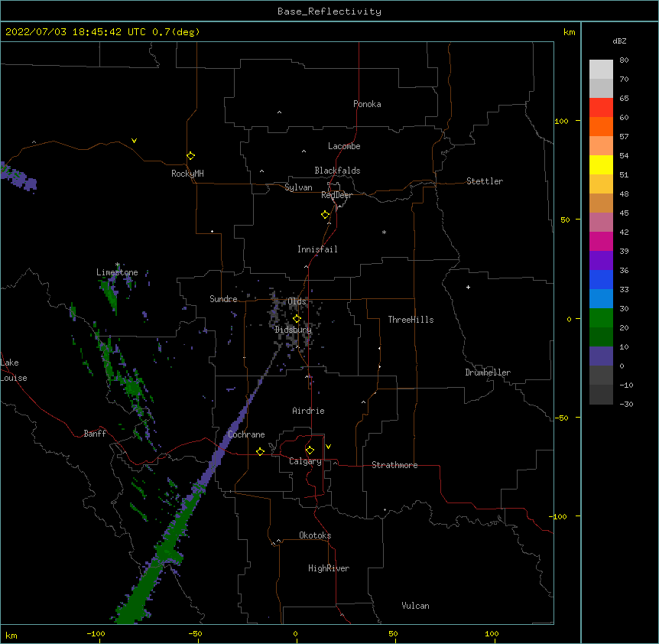Click the purple-gray 10 dBZ legend swatch
This screenshot has width=659, height=644.
point(601,356)
